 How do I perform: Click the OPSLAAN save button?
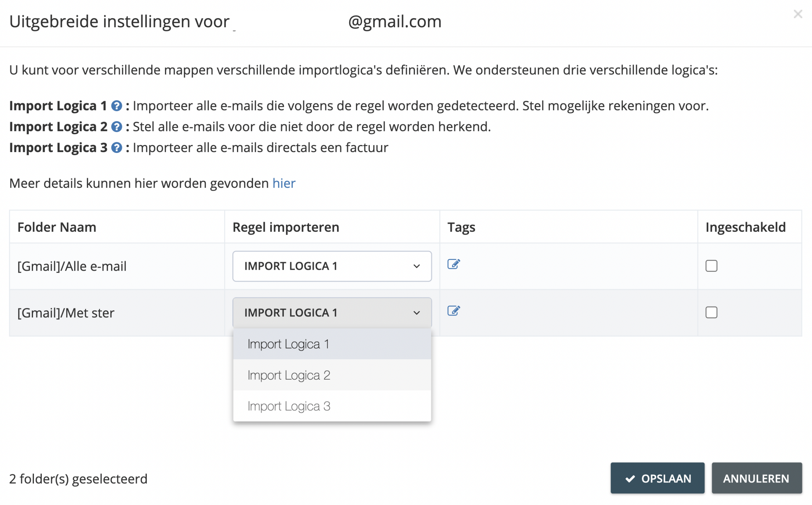coord(658,478)
